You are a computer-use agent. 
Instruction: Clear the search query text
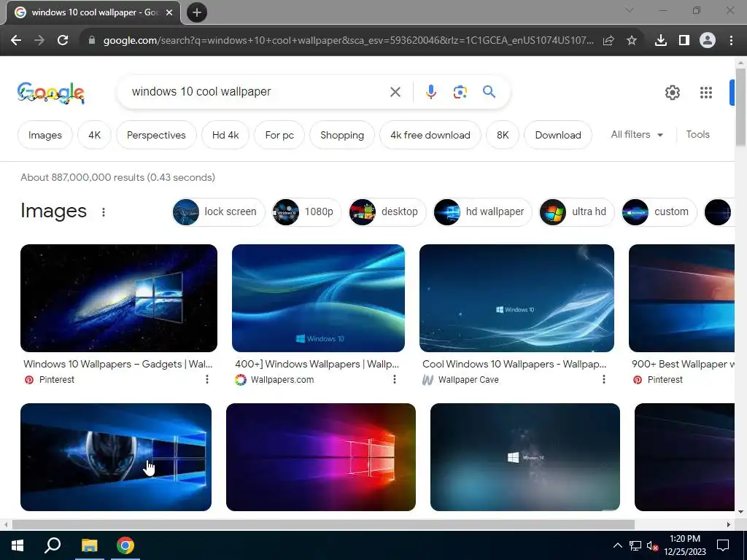pyautogui.click(x=395, y=92)
